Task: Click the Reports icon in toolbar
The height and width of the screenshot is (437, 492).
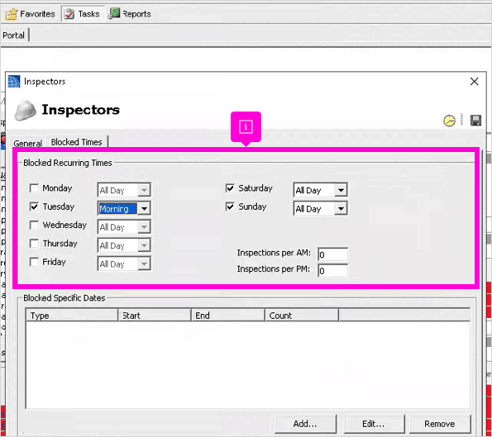Action: pos(114,14)
